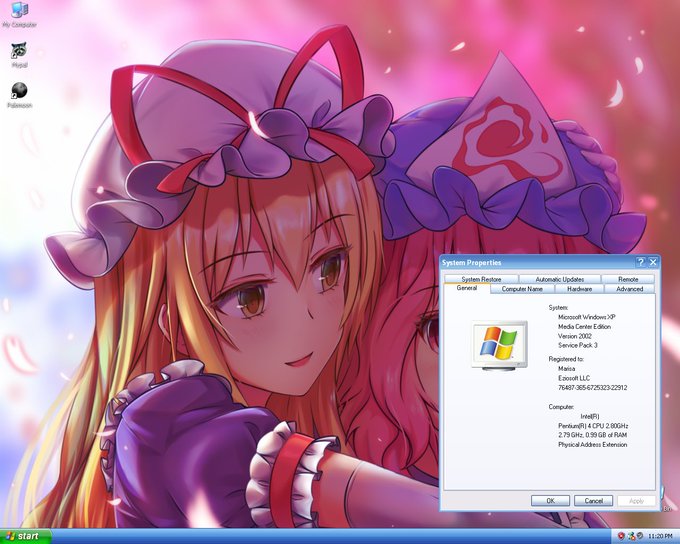680x544 pixels.
Task: Click the taskbar clock showing 11:20 PM
Action: [x=660, y=537]
